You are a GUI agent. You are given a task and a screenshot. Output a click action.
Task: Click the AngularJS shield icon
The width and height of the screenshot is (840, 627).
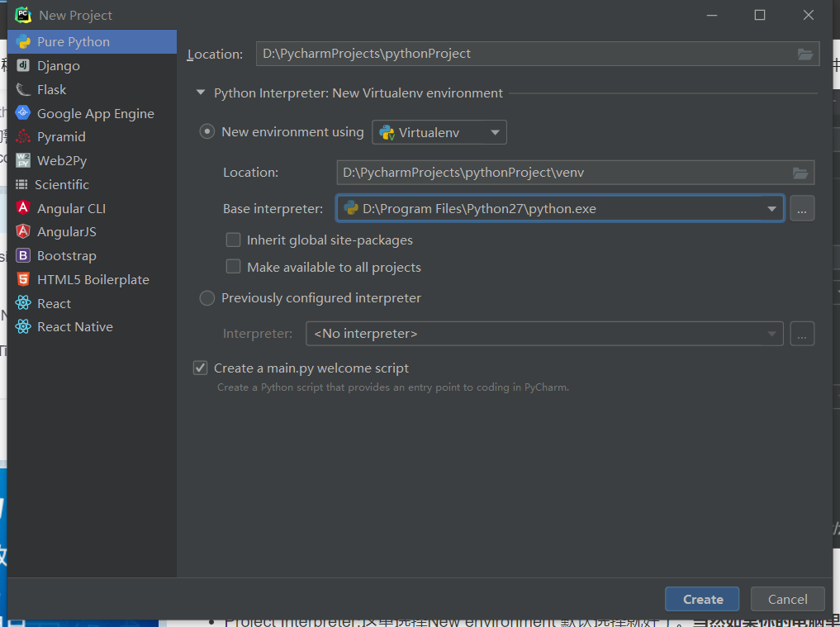[x=23, y=231]
